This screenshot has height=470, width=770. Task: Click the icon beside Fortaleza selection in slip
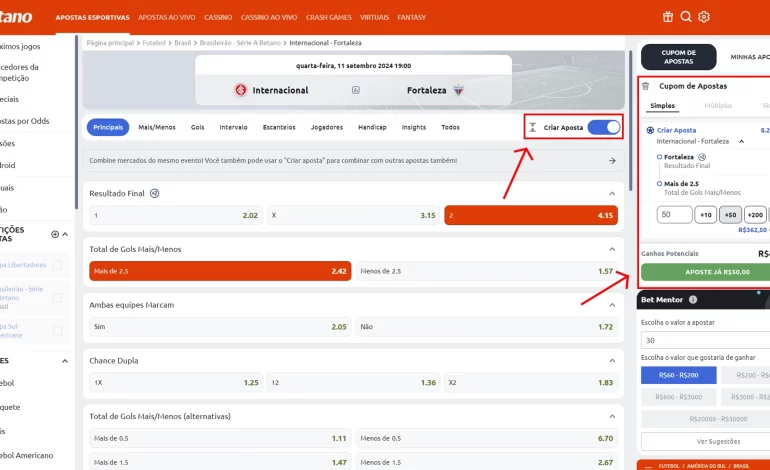(702, 157)
